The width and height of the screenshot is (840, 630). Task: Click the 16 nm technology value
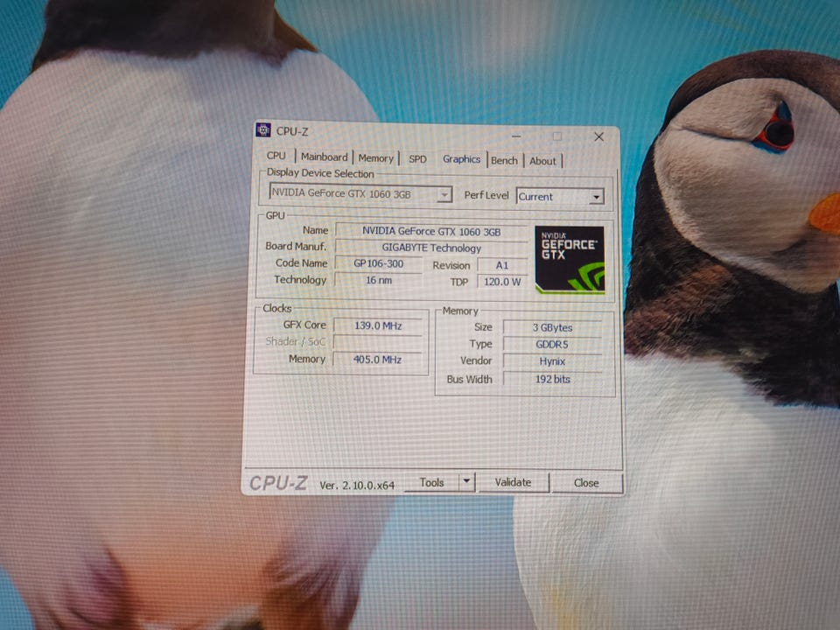(x=378, y=280)
